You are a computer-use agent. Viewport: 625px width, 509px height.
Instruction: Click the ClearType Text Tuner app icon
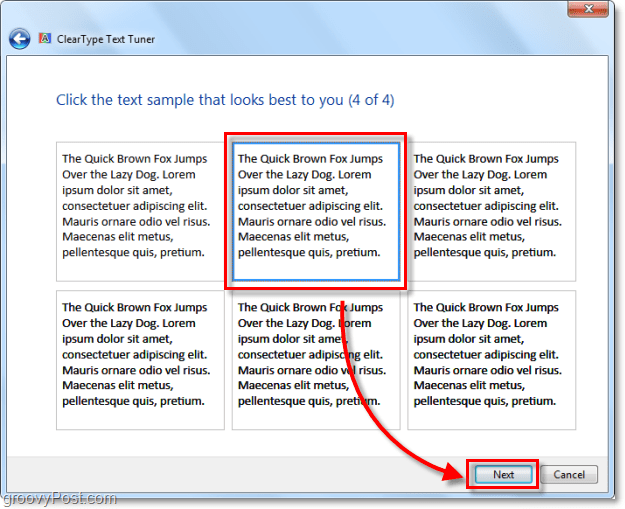coord(45,38)
